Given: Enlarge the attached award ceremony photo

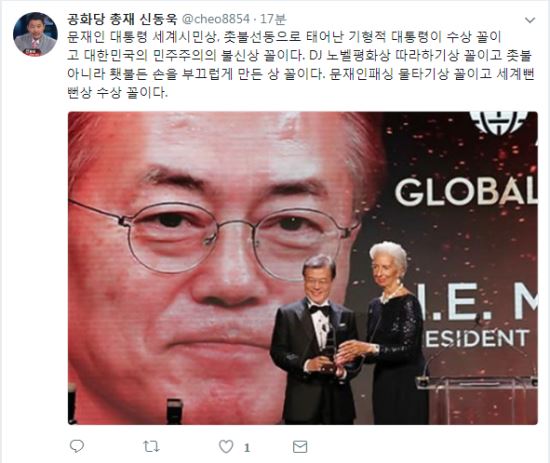Looking at the screenshot, I should coord(302,268).
